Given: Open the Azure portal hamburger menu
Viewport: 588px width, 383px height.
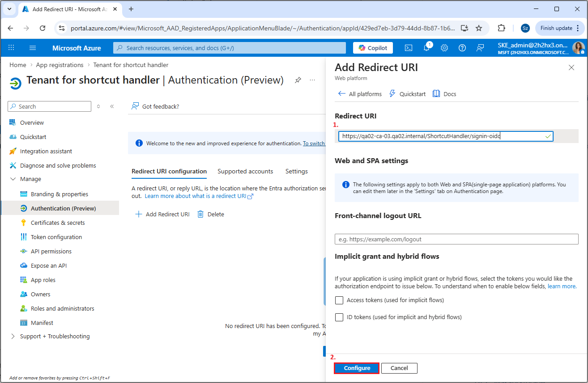Looking at the screenshot, I should pos(33,48).
